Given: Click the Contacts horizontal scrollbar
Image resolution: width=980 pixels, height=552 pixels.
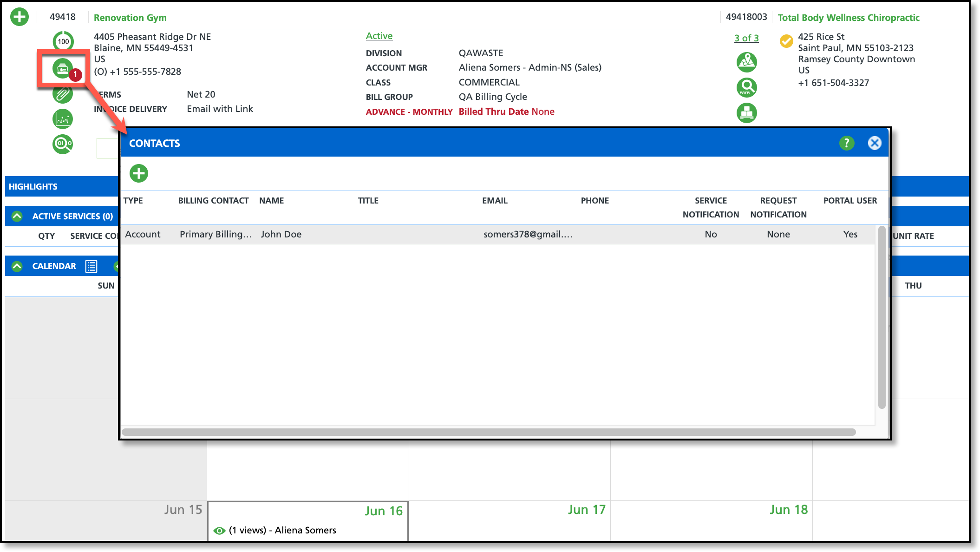Looking at the screenshot, I should (x=488, y=432).
